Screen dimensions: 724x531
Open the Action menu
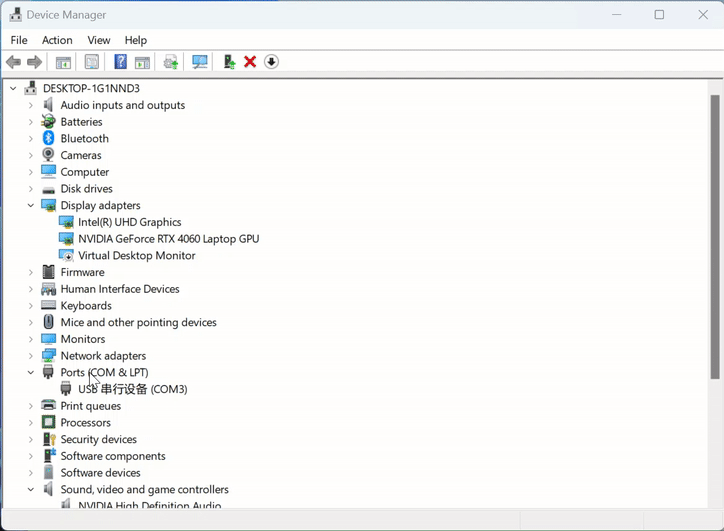(x=57, y=40)
